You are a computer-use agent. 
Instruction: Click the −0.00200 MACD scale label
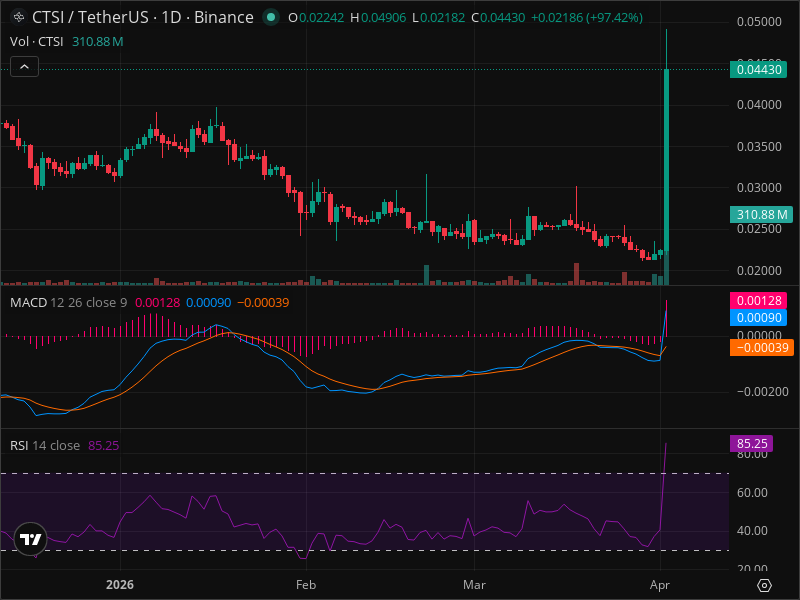pos(763,392)
